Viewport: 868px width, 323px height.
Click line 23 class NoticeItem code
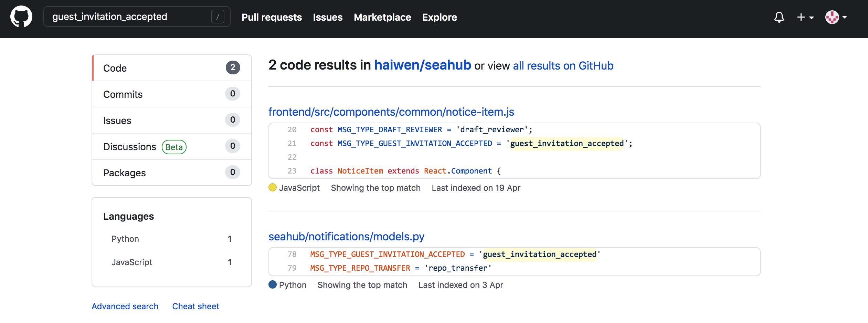coord(405,171)
